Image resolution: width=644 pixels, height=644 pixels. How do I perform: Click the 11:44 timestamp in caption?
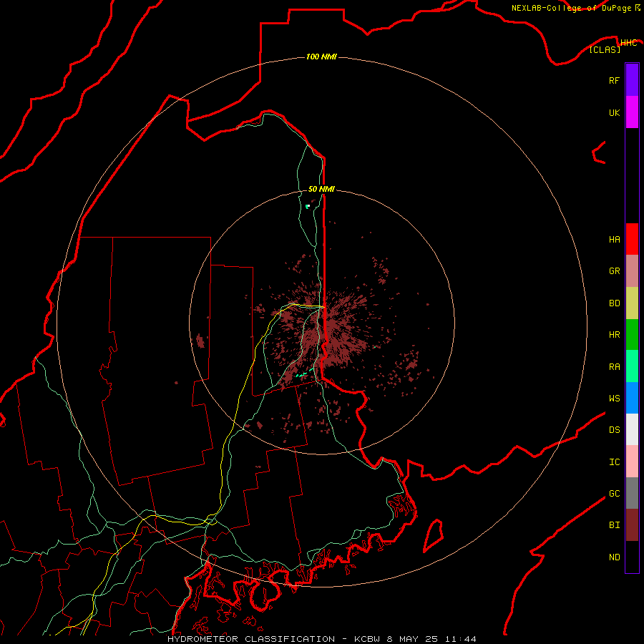tap(461, 639)
